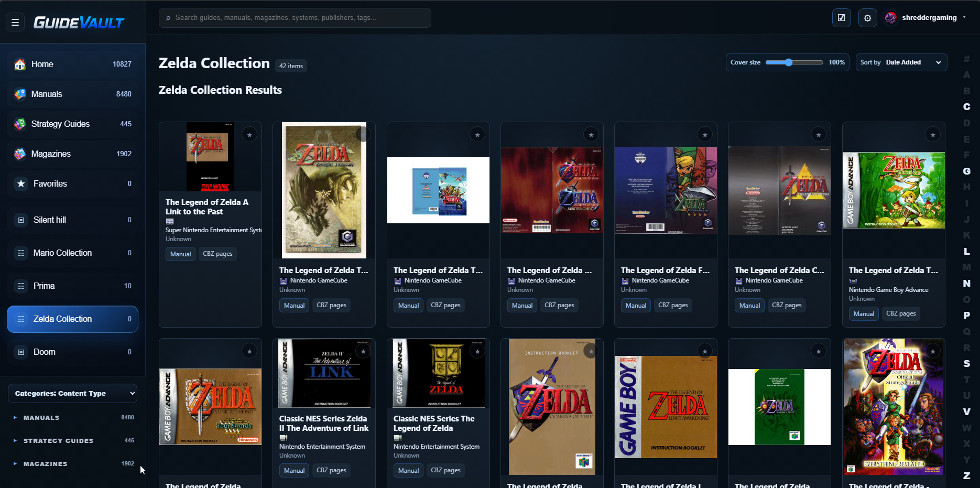This screenshot has height=488, width=980.
Task: Click CBZ pages tag on Link to the Past
Action: click(x=217, y=254)
